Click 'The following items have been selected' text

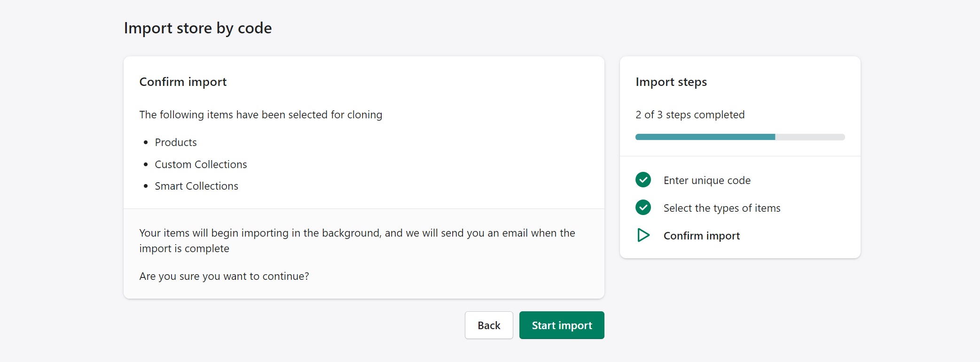point(261,115)
